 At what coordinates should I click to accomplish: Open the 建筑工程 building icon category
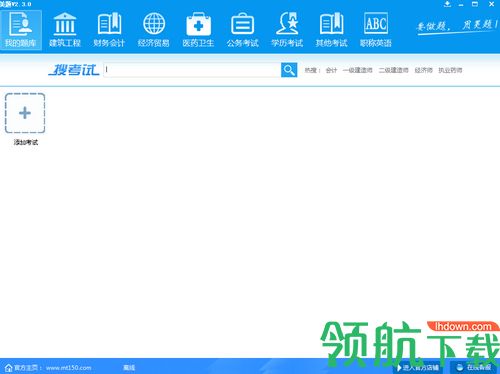[x=65, y=30]
